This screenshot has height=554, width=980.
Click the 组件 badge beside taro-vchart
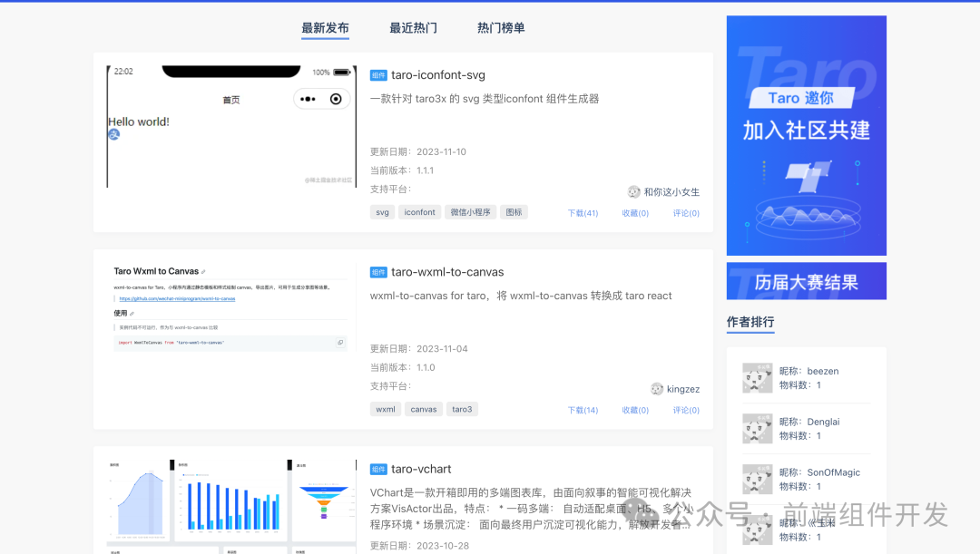coord(378,470)
